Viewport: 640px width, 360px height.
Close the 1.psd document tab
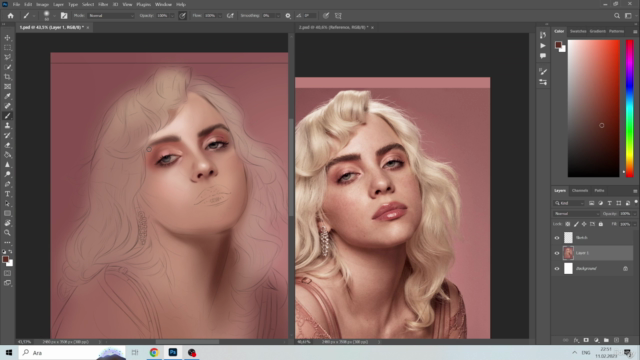pos(88,27)
